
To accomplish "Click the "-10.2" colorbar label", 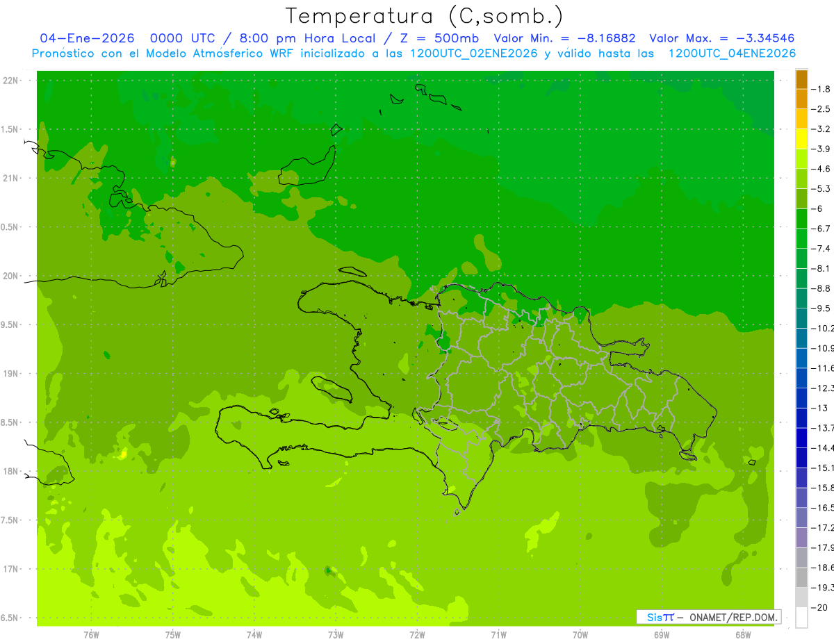I will [x=823, y=328].
